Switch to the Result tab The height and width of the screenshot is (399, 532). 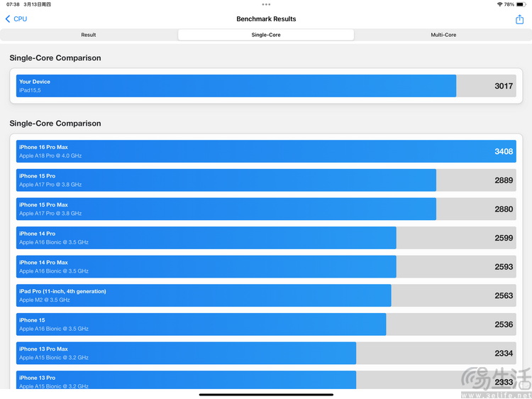pyautogui.click(x=89, y=35)
